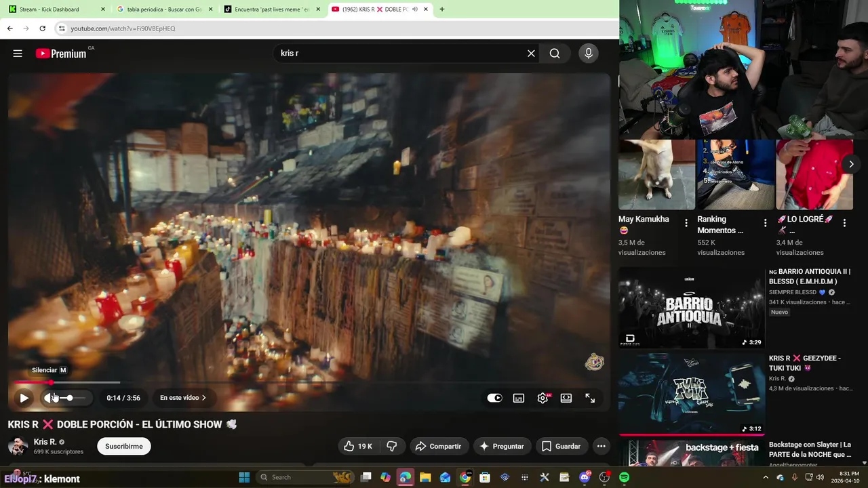Launch Copilot from the taskbar
This screenshot has width=868, height=488.
[x=386, y=477]
